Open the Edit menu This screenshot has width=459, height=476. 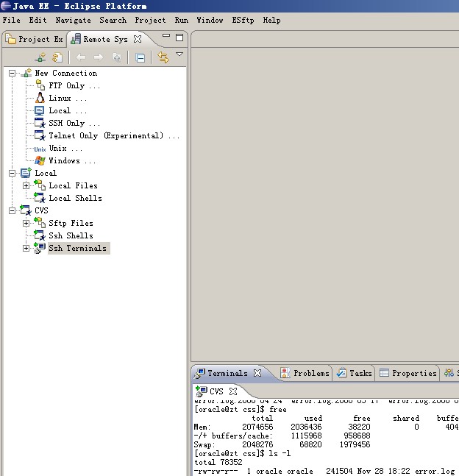(38, 20)
